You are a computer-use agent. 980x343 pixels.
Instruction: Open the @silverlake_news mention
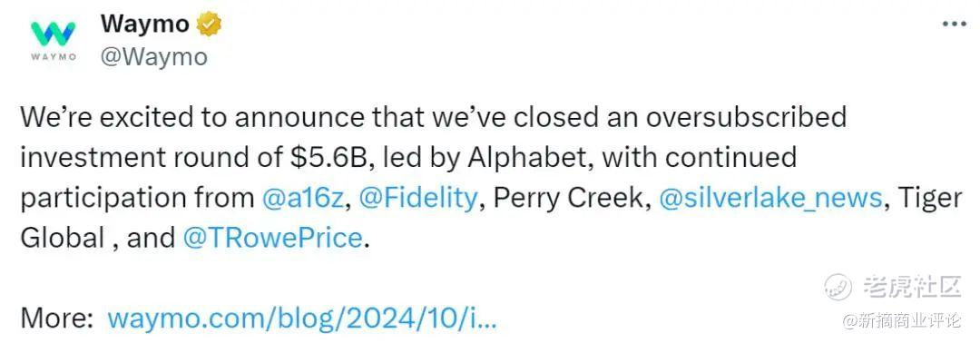tap(770, 198)
